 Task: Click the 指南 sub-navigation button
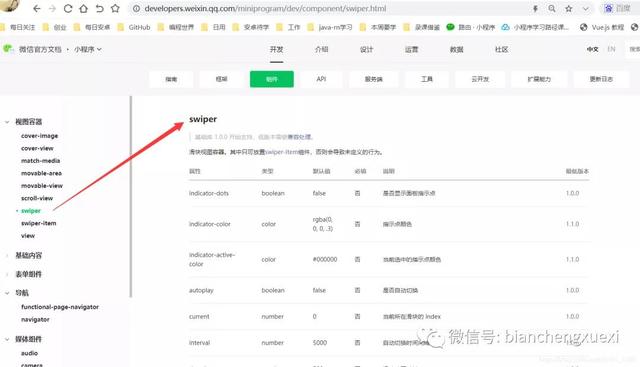[x=171, y=79]
